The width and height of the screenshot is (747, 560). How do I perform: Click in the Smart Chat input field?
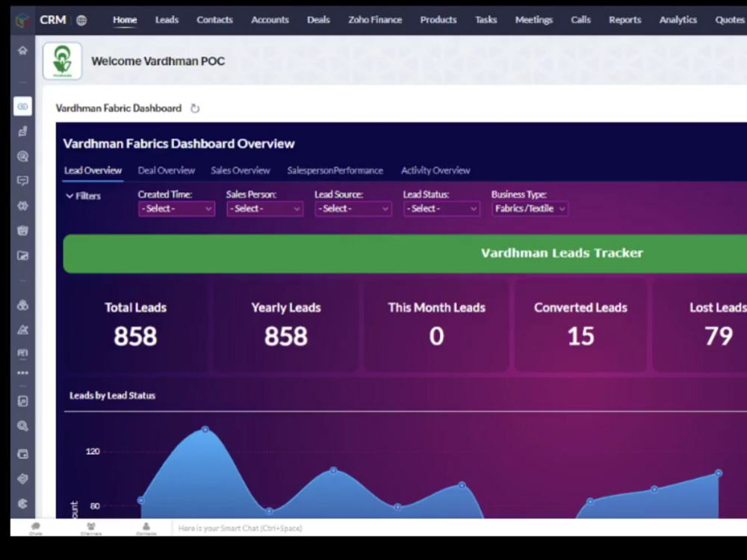pos(457,528)
